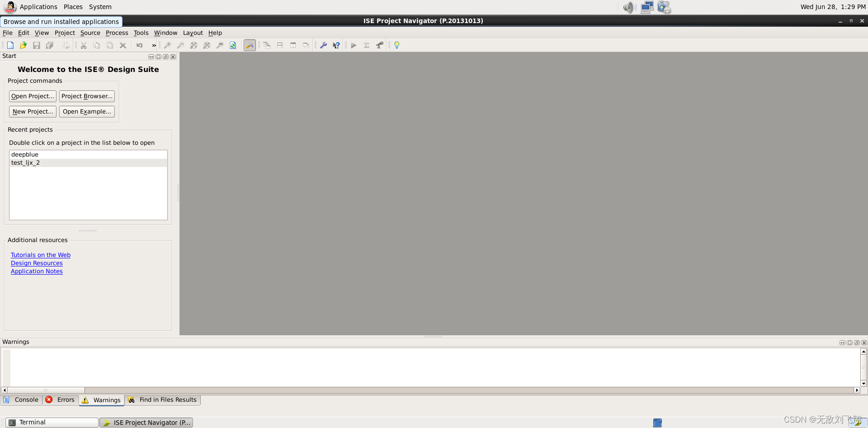Open the Tools menu
The image size is (868, 428).
[x=141, y=33]
